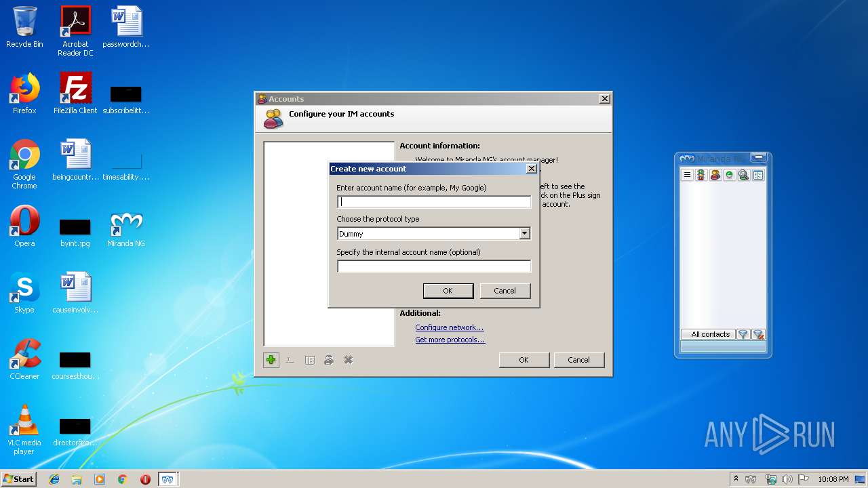Open Opera from the taskbar

click(145, 479)
